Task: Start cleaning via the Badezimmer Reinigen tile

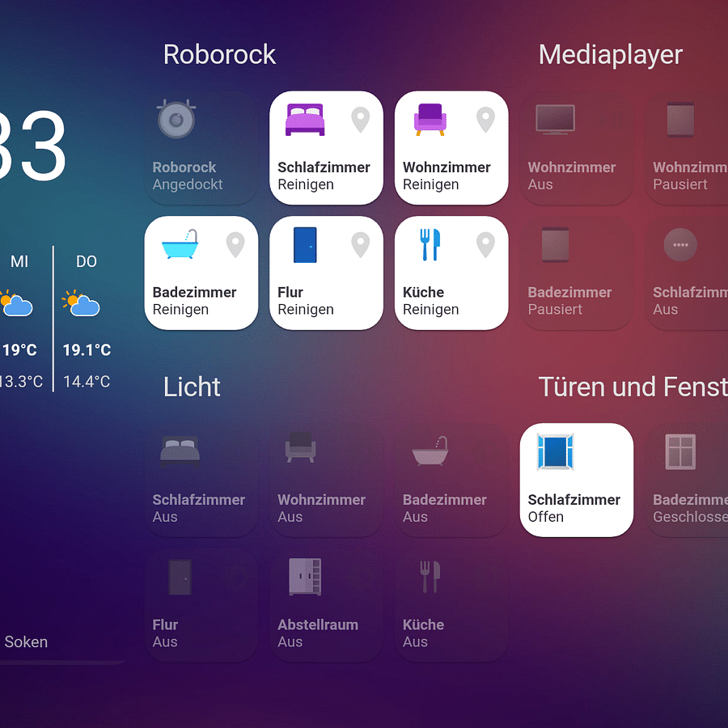Action: pos(201,273)
